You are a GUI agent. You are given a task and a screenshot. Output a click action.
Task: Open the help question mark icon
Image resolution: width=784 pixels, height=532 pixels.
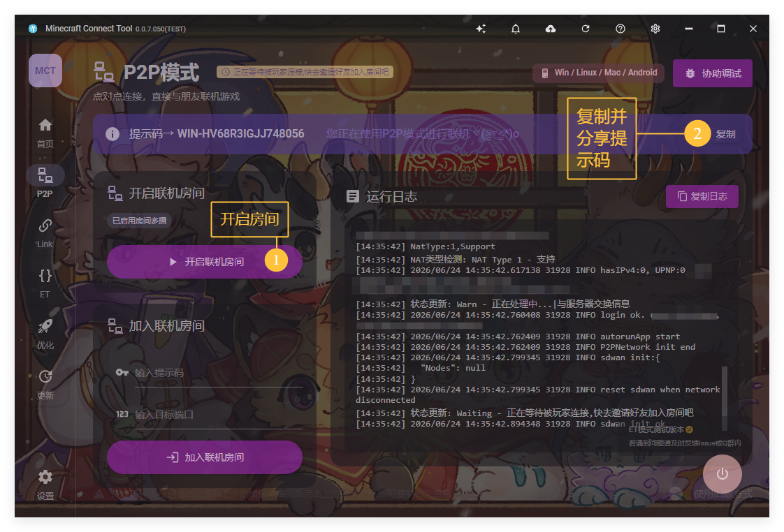tap(620, 29)
